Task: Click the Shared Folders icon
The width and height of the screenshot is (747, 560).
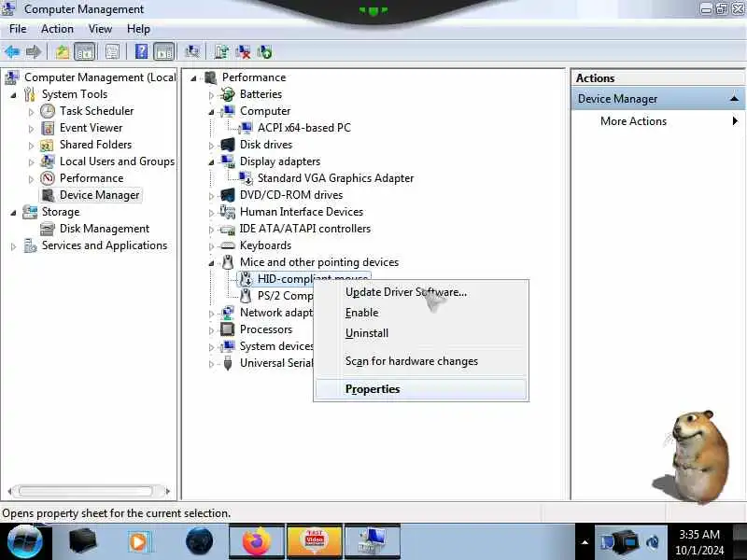Action: (48, 145)
